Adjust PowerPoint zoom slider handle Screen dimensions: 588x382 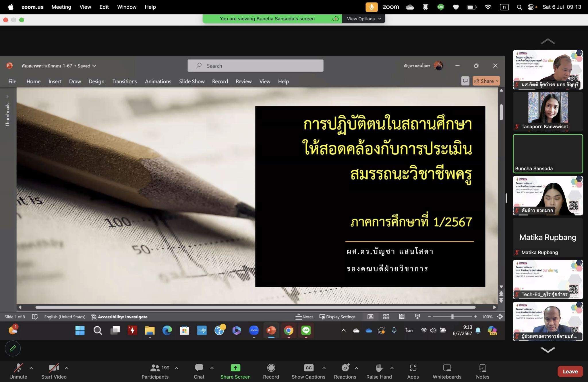[x=452, y=317]
